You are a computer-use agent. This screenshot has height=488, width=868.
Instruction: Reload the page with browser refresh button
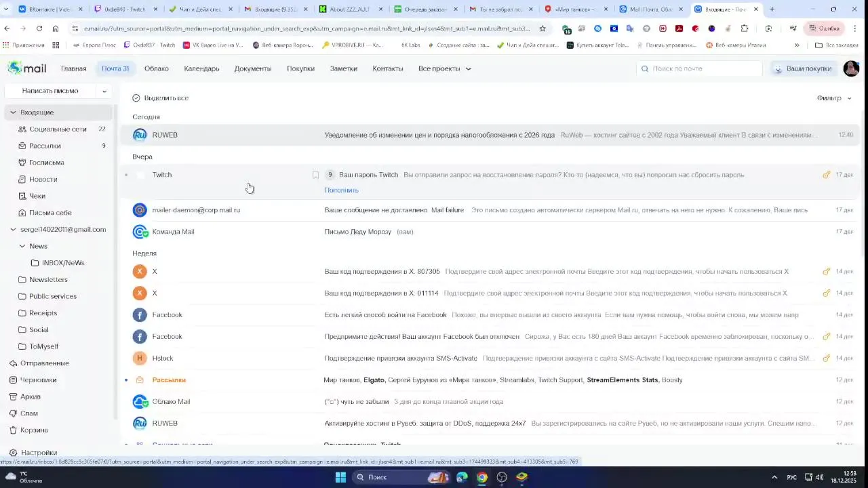coord(39,28)
